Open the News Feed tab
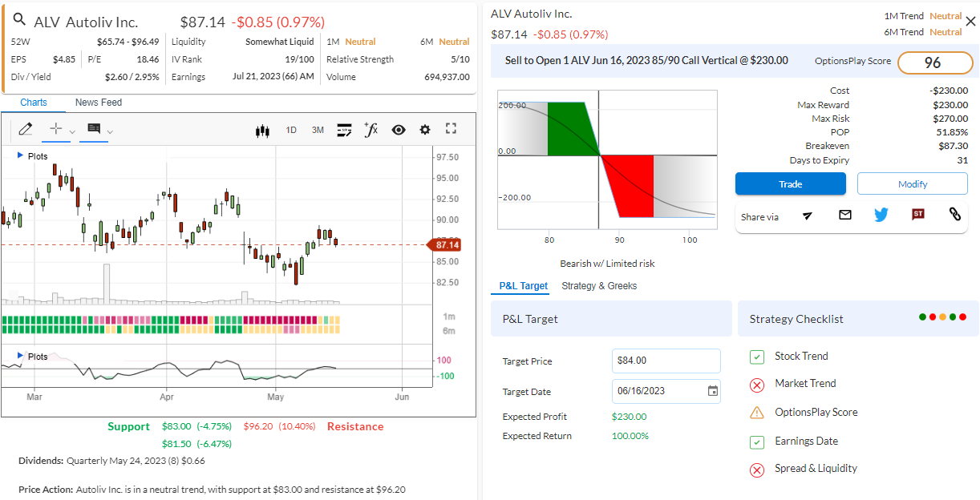This screenshot has width=980, height=500. (99, 103)
